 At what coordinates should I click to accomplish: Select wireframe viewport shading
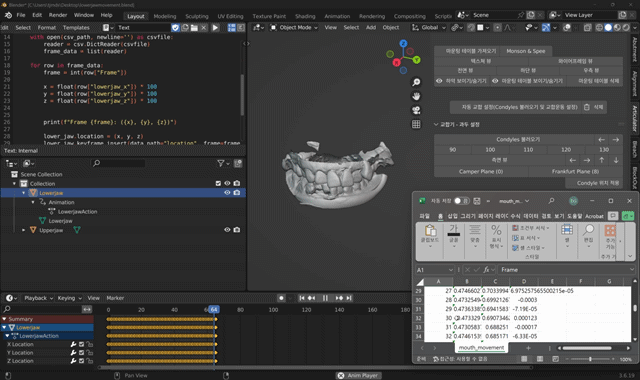pyautogui.click(x=599, y=28)
